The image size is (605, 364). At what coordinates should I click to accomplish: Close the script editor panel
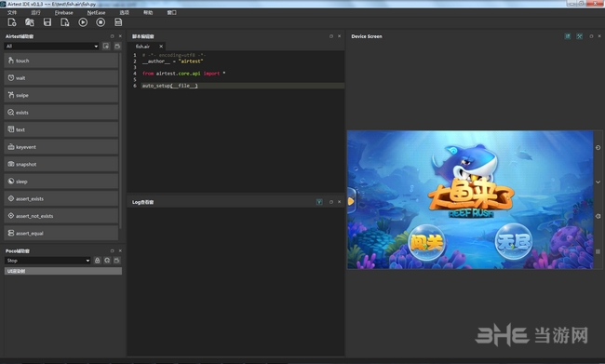pyautogui.click(x=340, y=36)
